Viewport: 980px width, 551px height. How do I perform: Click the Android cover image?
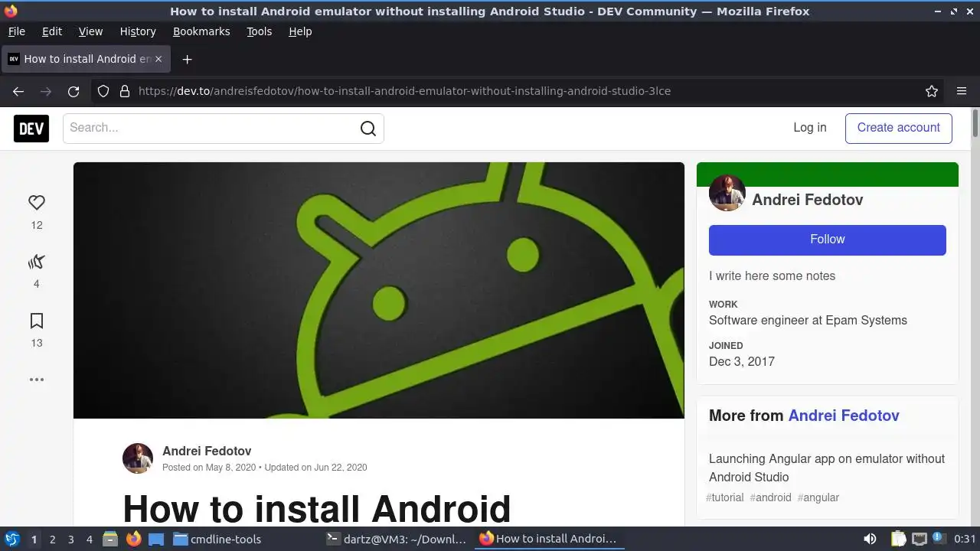(x=379, y=290)
